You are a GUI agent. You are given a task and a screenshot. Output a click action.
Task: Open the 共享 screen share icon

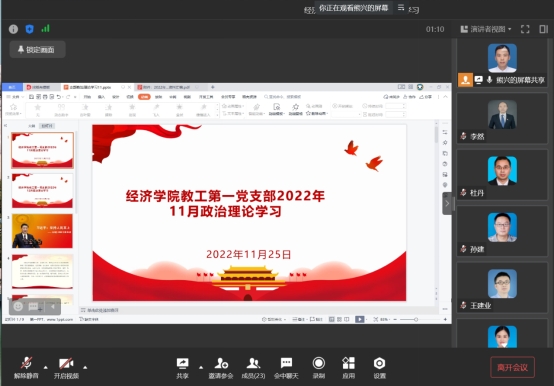click(182, 368)
